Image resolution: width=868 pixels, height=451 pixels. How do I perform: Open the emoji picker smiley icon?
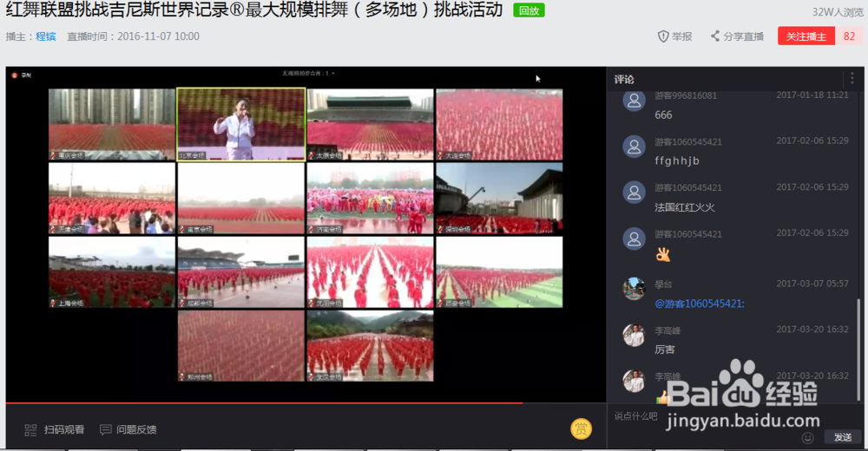coord(807,438)
